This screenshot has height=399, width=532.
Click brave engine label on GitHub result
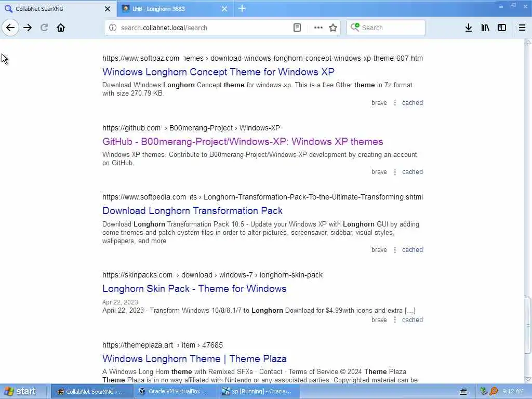[379, 172]
